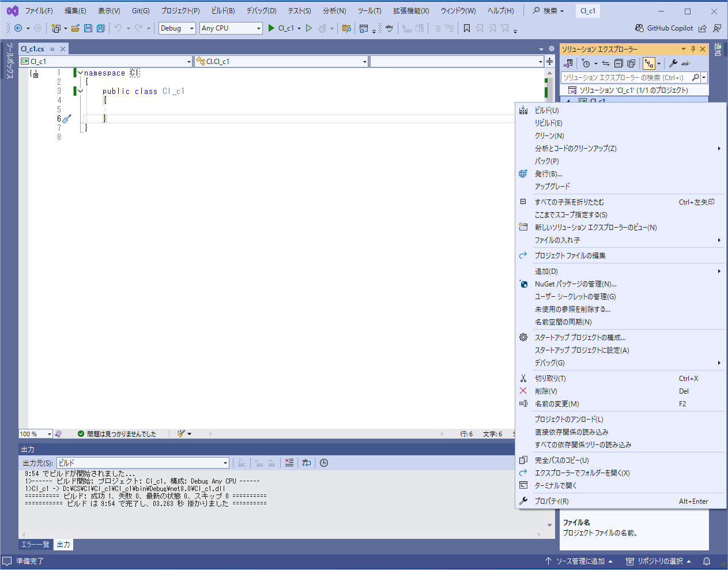Collapse all in Solution Explorer toolbar

pyautogui.click(x=618, y=63)
